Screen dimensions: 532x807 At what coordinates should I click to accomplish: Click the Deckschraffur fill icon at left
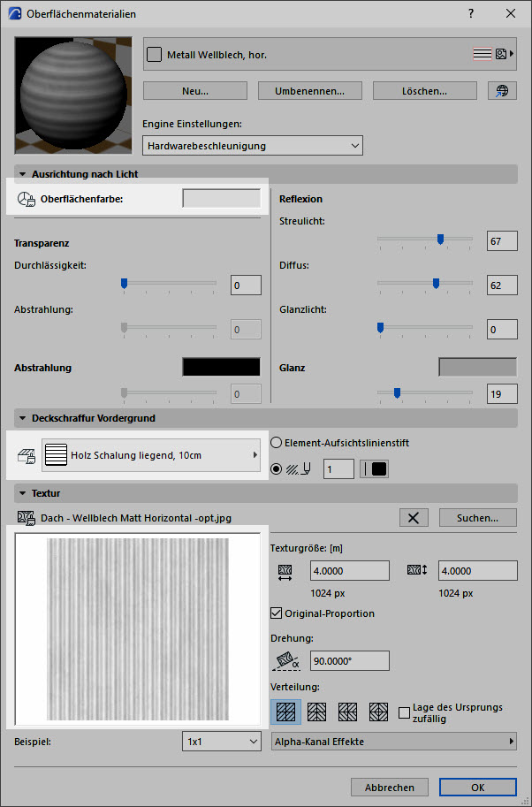(x=27, y=456)
